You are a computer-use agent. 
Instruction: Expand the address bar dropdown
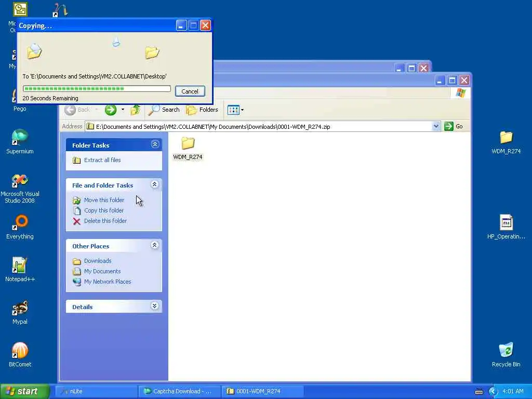436,127
